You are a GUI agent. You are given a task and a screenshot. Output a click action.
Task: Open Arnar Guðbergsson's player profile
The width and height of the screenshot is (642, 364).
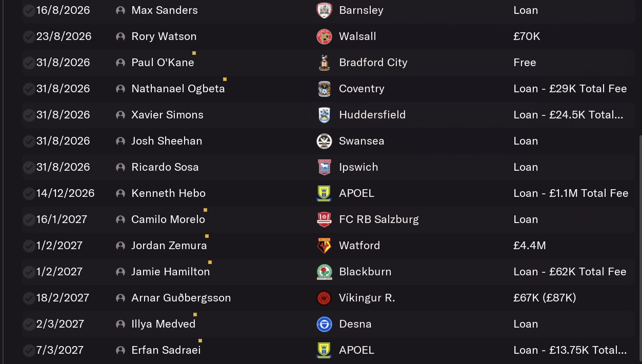(181, 298)
